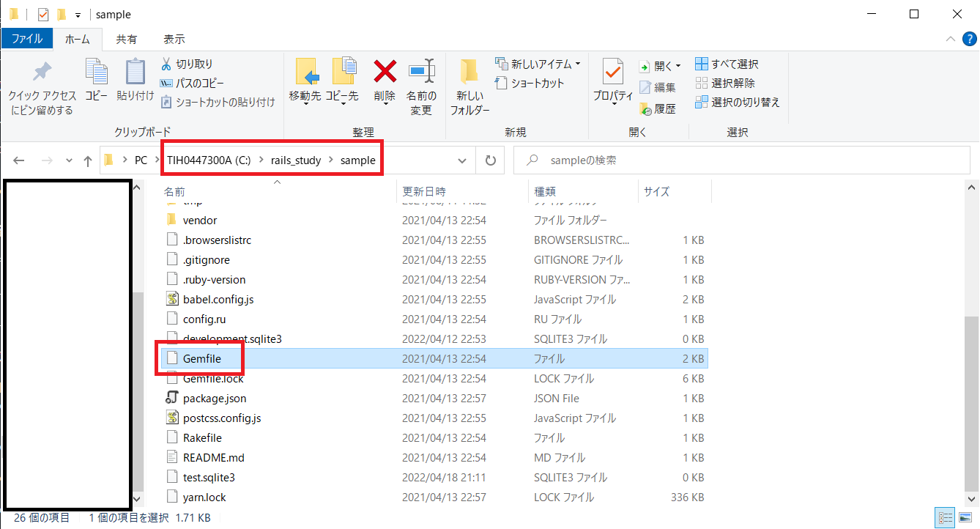Open History (履歴) in ribbon
This screenshot has height=529, width=980.
click(658, 108)
